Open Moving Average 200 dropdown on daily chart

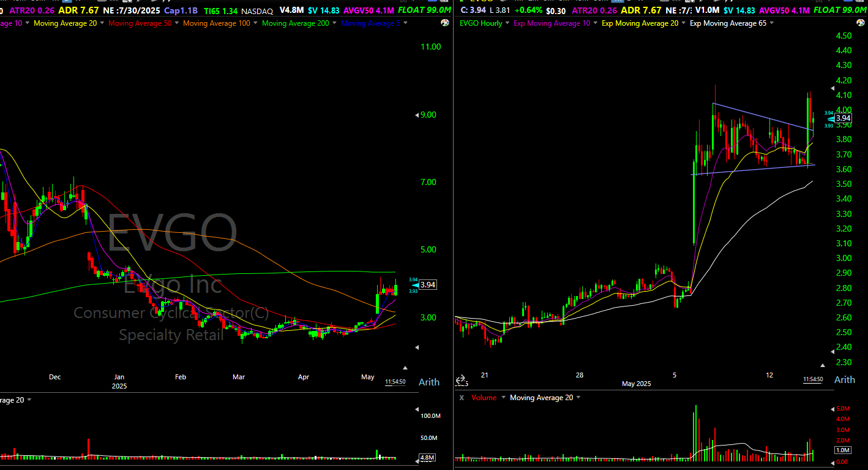[x=335, y=23]
